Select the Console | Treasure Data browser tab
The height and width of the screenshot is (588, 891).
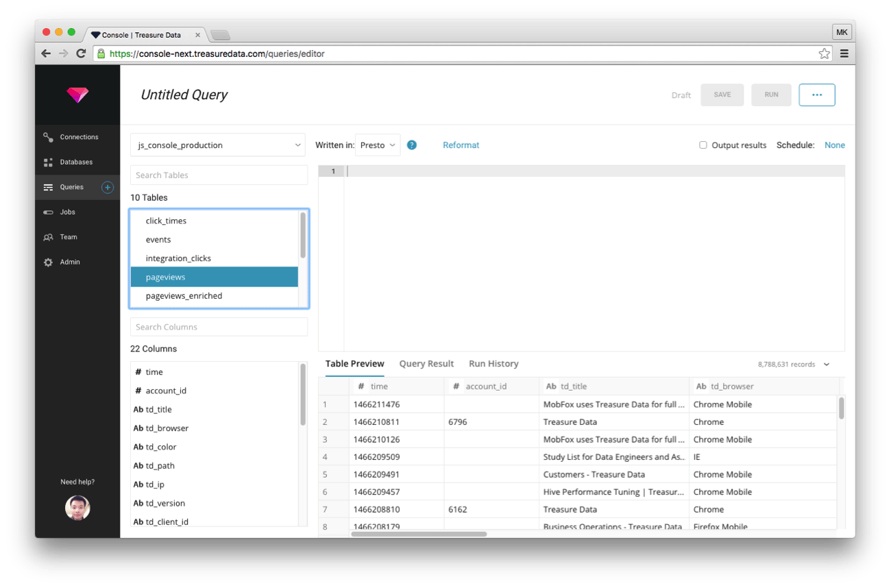click(x=144, y=35)
